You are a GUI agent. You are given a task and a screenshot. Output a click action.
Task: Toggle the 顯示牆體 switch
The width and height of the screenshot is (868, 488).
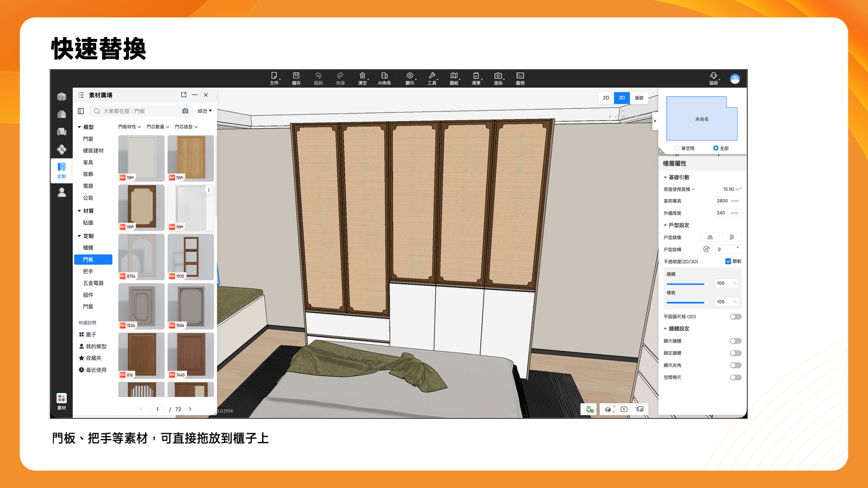[736, 341]
